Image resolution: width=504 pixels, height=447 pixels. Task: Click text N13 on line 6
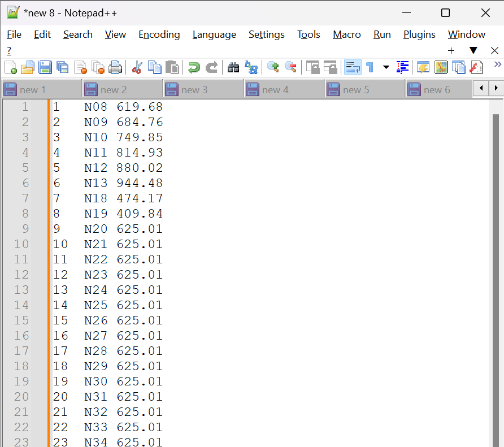click(95, 183)
